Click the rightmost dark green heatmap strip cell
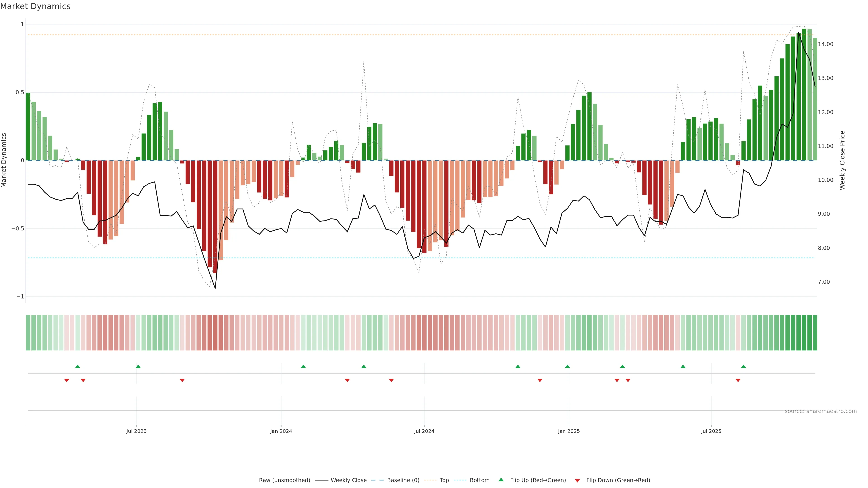 click(x=815, y=333)
